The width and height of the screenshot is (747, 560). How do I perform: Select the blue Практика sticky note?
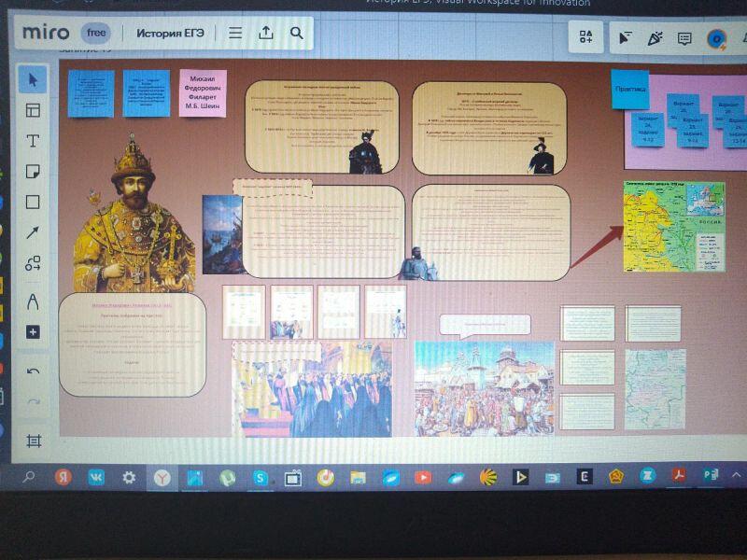point(630,90)
